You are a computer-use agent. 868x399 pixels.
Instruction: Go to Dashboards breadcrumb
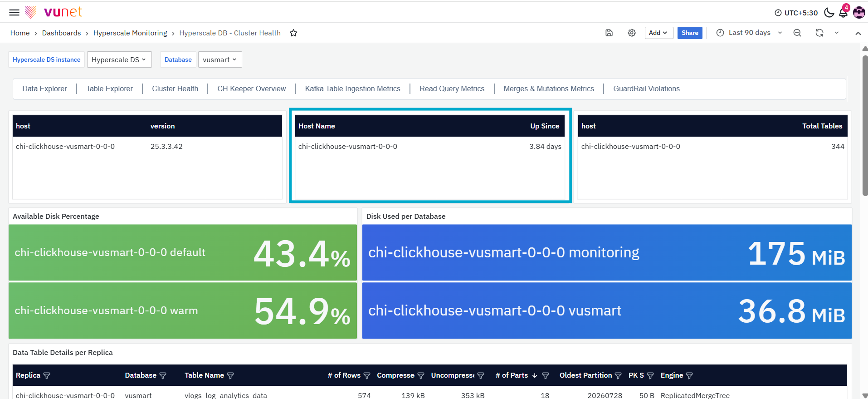(61, 33)
